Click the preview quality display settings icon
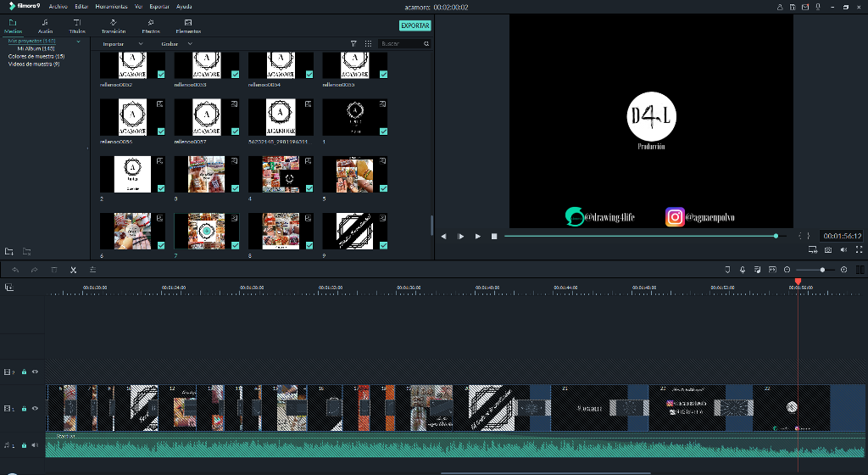 point(812,250)
